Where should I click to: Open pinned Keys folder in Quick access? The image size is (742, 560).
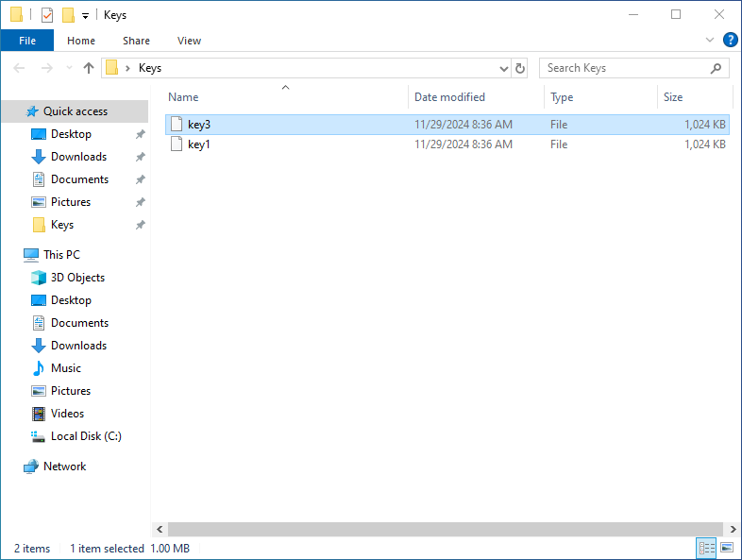coord(62,225)
